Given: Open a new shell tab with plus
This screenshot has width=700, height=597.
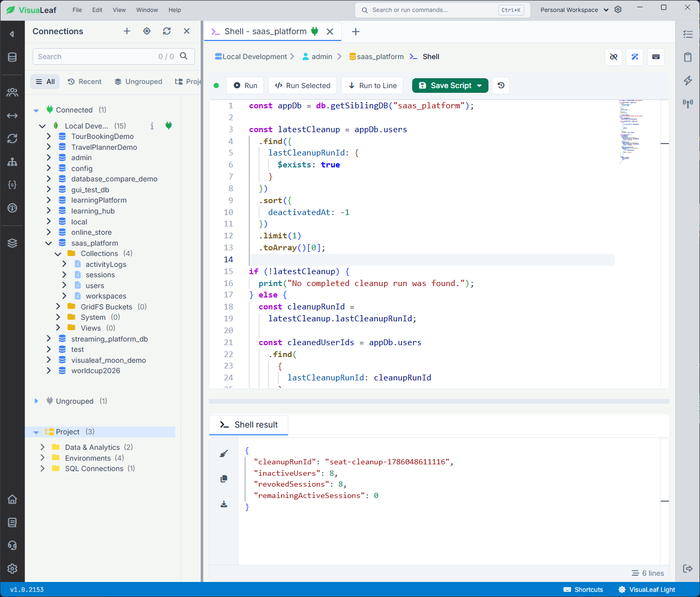Looking at the screenshot, I should tap(356, 32).
